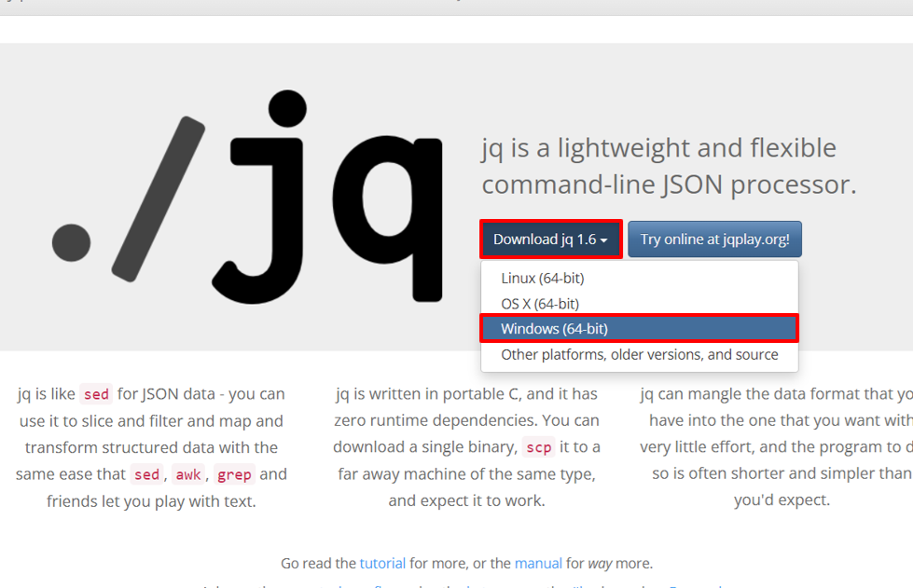This screenshot has height=588, width=913.
Task: Select Windows (64-bit) download option
Action: pos(554,329)
